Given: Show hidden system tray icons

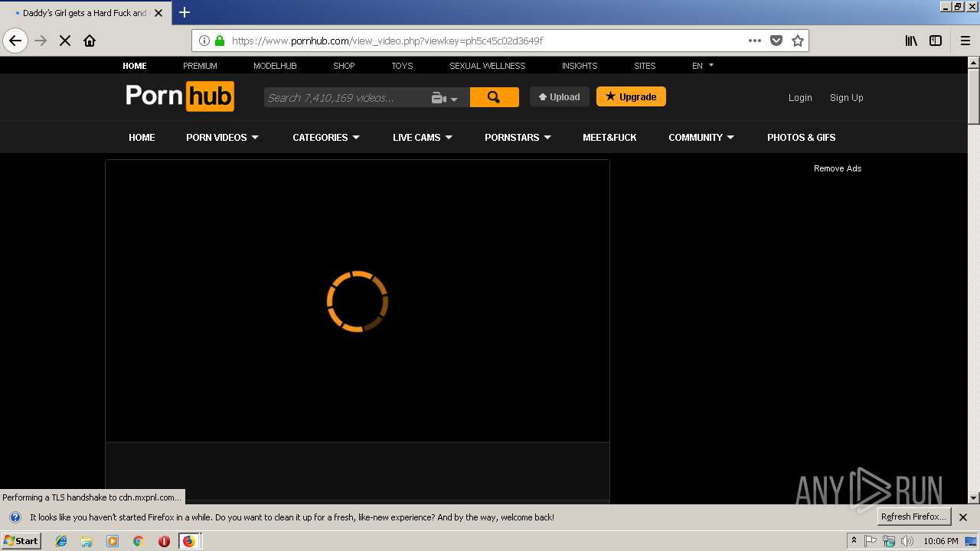Looking at the screenshot, I should (x=854, y=541).
